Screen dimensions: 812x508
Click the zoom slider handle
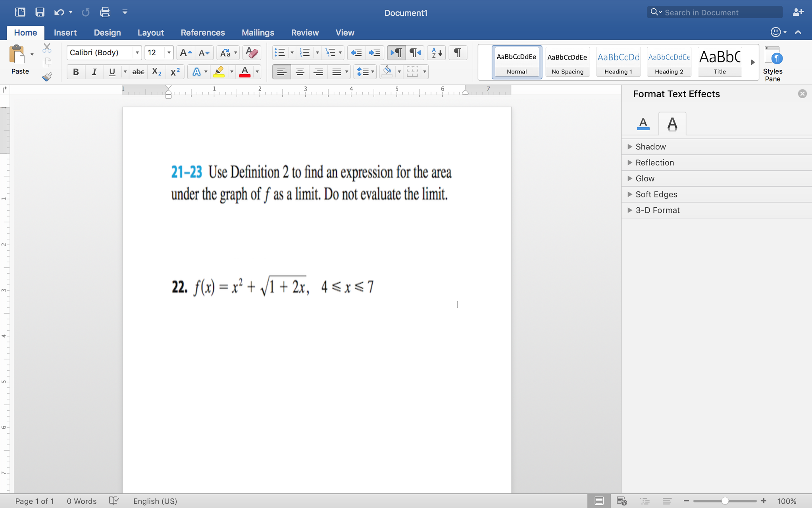pyautogui.click(x=725, y=501)
